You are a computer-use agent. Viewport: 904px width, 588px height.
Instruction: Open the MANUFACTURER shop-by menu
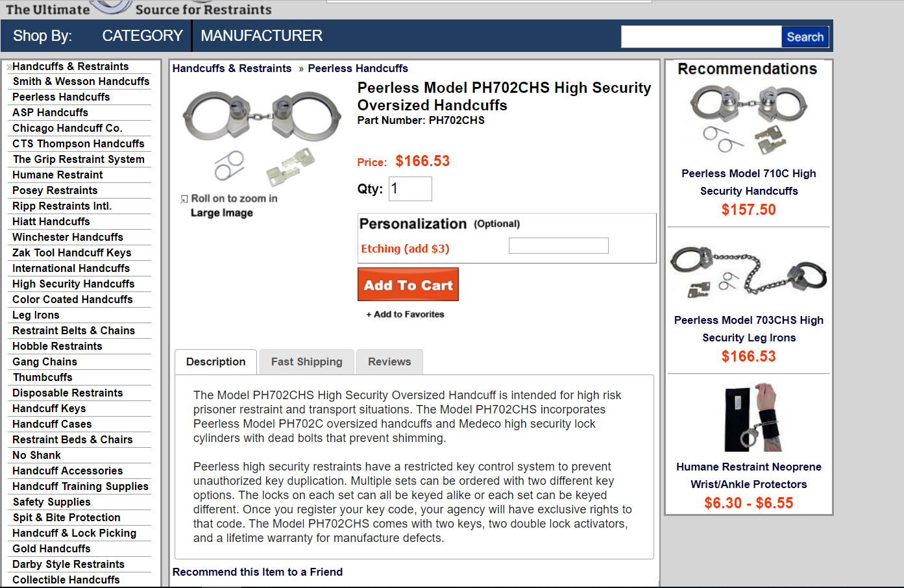coord(262,36)
